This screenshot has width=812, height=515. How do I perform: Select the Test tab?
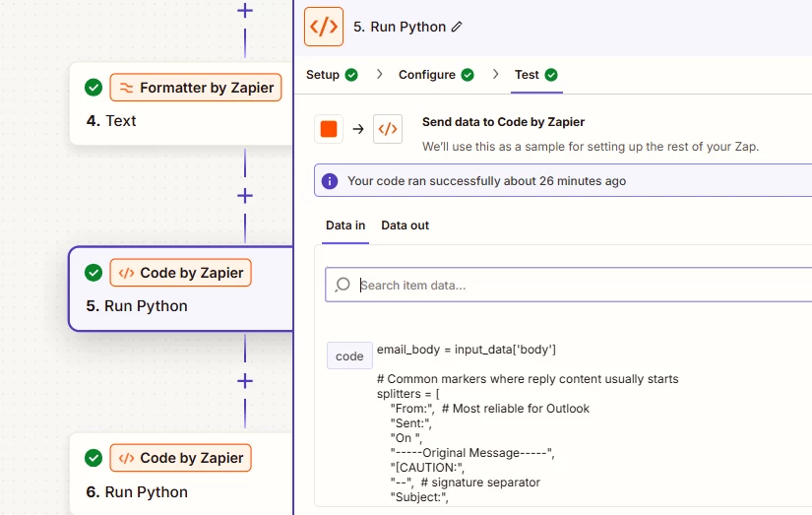coord(527,75)
